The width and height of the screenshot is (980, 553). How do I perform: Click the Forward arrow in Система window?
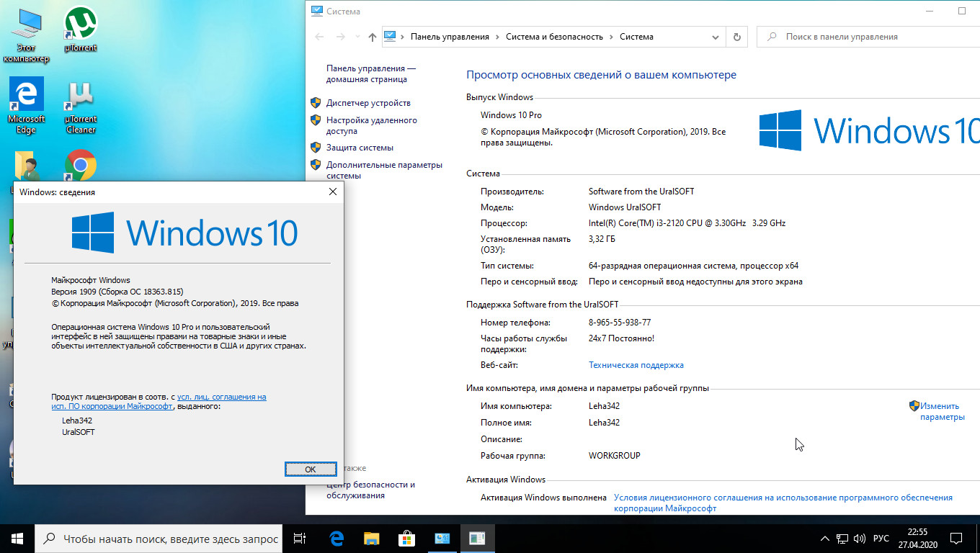(340, 37)
